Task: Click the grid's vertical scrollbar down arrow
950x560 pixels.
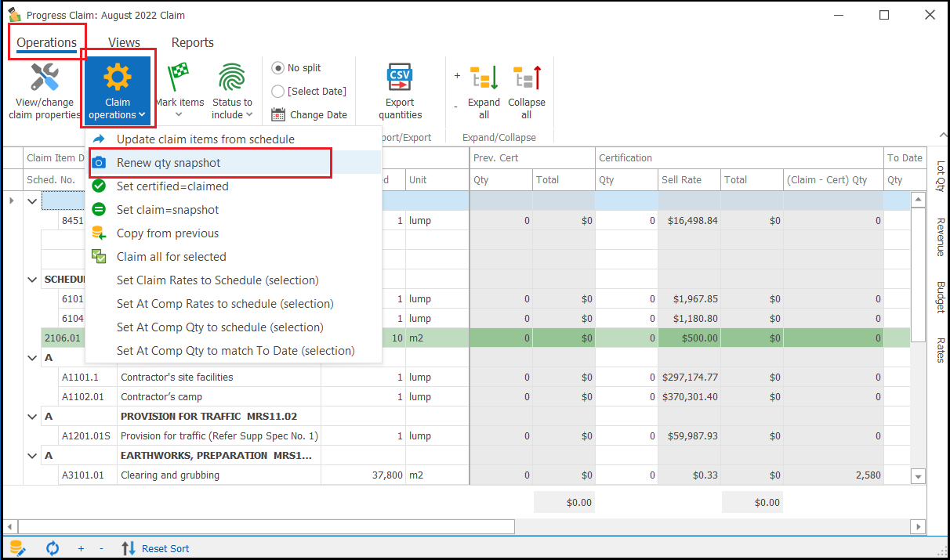Action: [918, 475]
